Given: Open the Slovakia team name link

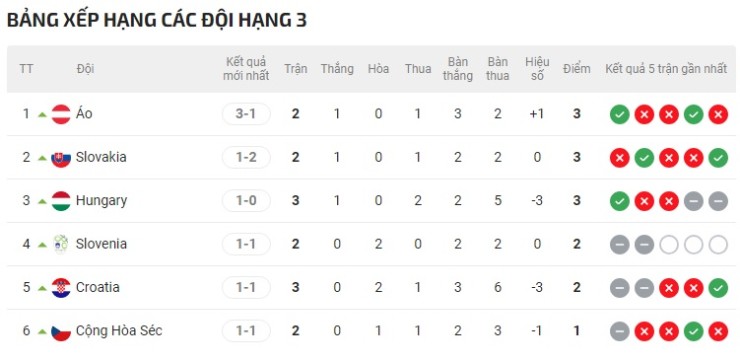Looking at the screenshot, I should tap(101, 157).
